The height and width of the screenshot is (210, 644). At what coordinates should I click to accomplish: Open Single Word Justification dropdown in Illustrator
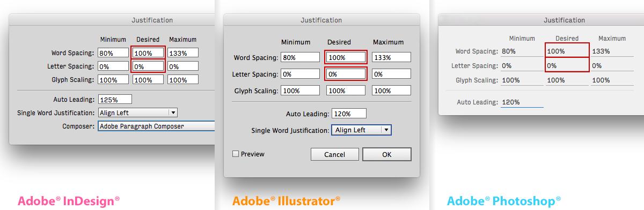tap(361, 130)
